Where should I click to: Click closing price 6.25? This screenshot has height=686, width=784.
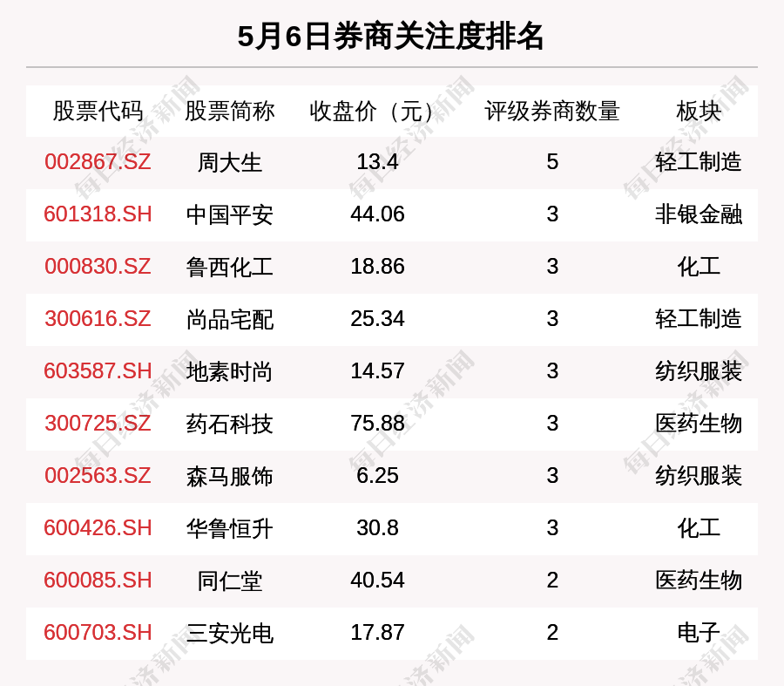tap(377, 475)
